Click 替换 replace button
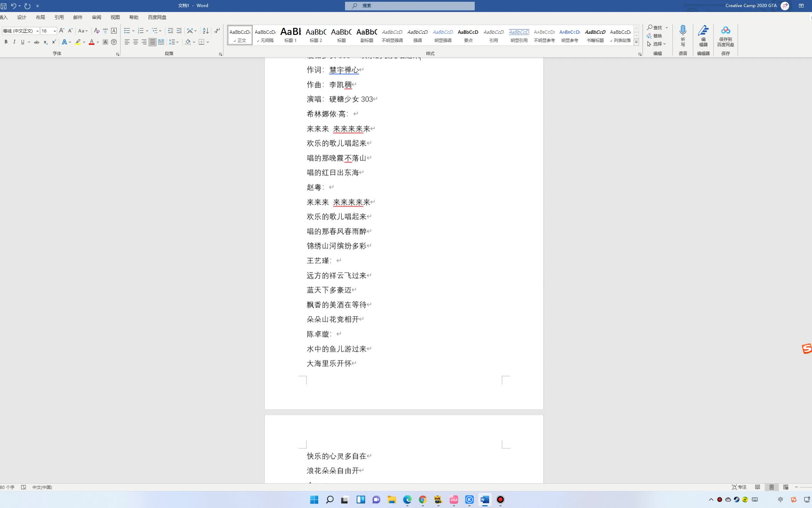This screenshot has height=508, width=812. click(x=655, y=36)
